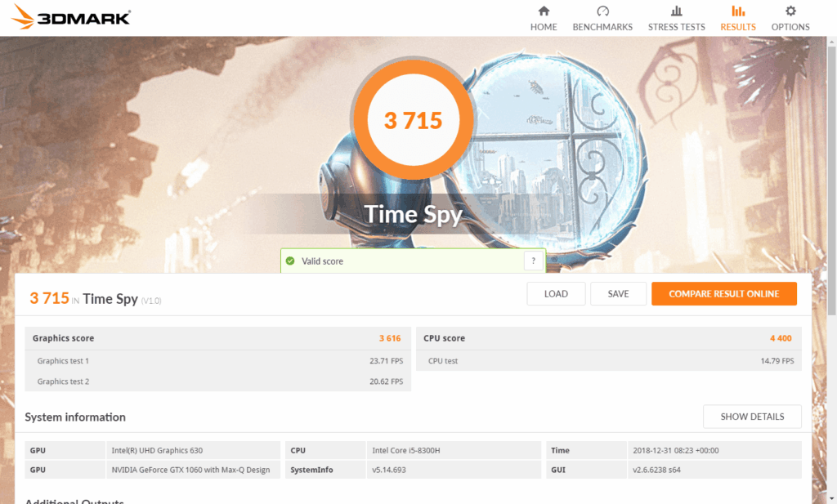Click the green Valid score checkmark icon

point(289,261)
